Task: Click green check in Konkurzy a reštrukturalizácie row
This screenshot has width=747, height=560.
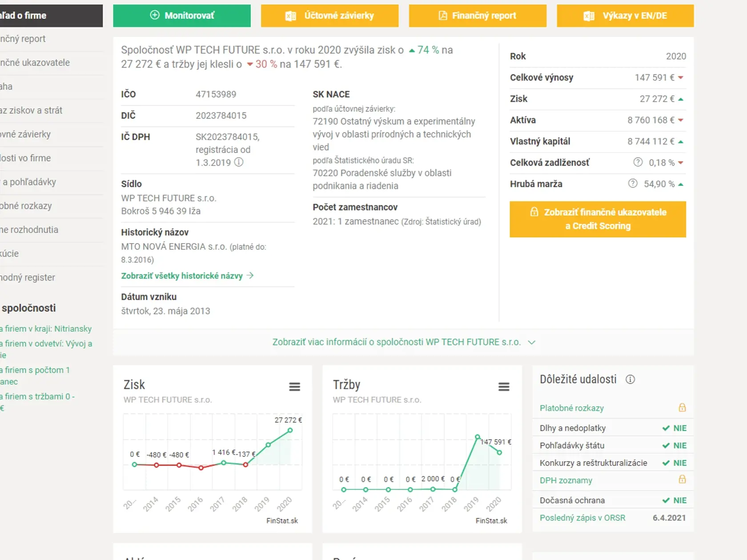Action: (x=666, y=463)
